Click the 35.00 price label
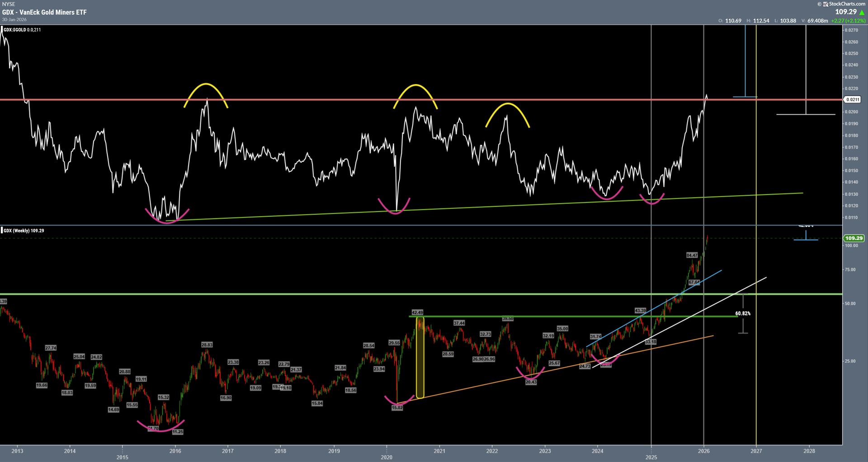This screenshot has width=868, height=462. [562, 329]
